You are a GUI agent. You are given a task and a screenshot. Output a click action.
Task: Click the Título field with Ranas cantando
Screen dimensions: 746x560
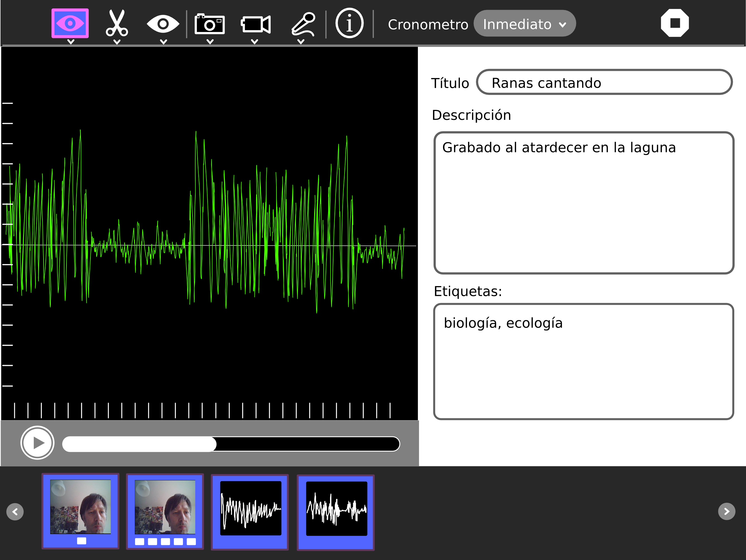coord(604,82)
